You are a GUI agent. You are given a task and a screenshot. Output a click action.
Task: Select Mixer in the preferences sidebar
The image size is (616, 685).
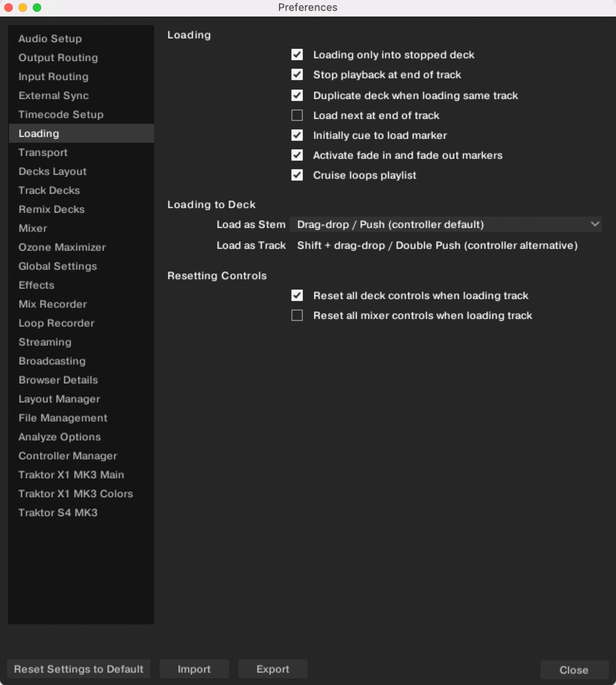coord(33,228)
